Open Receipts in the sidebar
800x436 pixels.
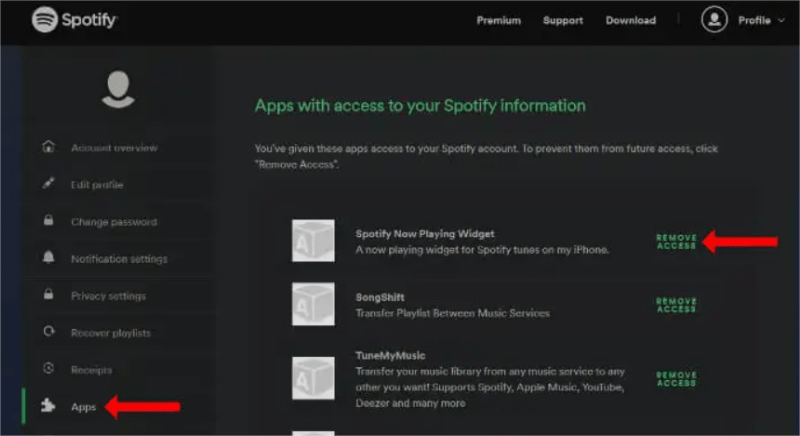pos(91,370)
